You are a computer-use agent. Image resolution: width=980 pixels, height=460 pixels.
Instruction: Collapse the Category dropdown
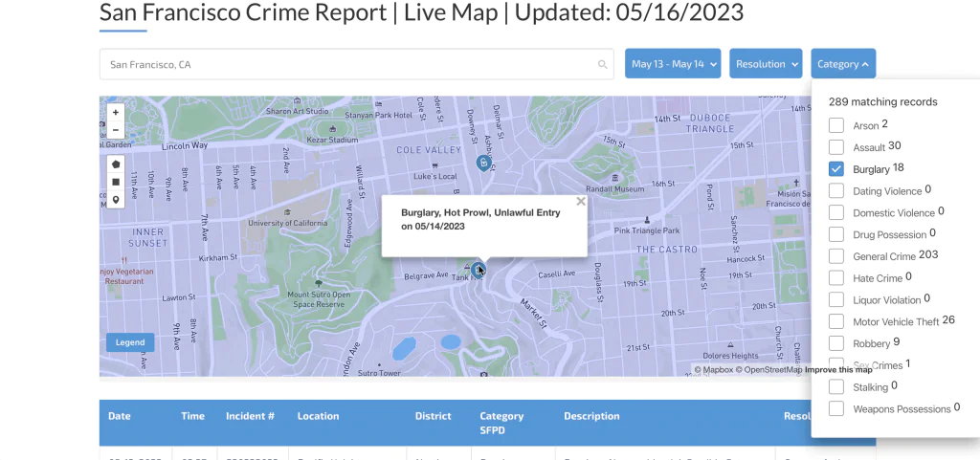click(x=843, y=64)
